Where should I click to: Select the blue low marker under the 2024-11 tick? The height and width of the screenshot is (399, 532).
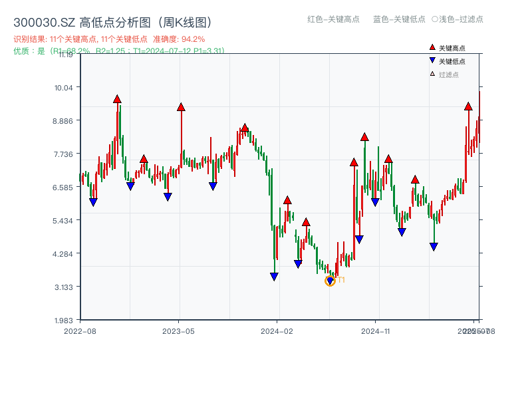(x=375, y=202)
